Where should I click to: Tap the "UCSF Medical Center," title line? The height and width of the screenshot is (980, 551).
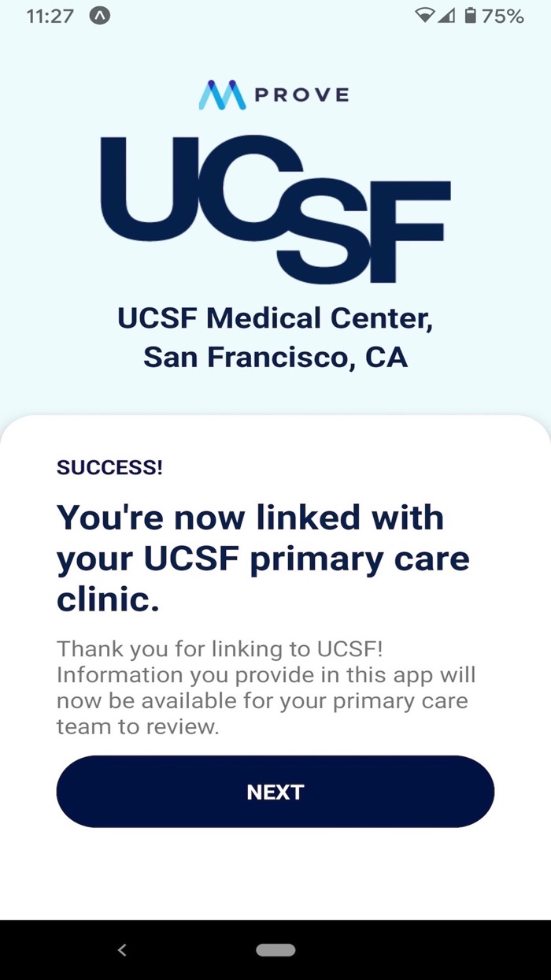[275, 318]
